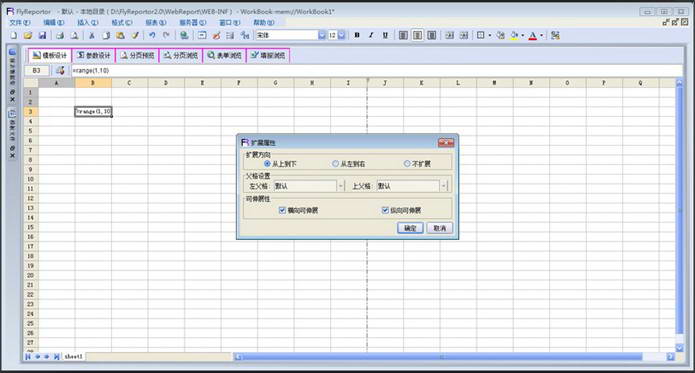Align cell text left
The width and height of the screenshot is (695, 373).
(x=403, y=35)
